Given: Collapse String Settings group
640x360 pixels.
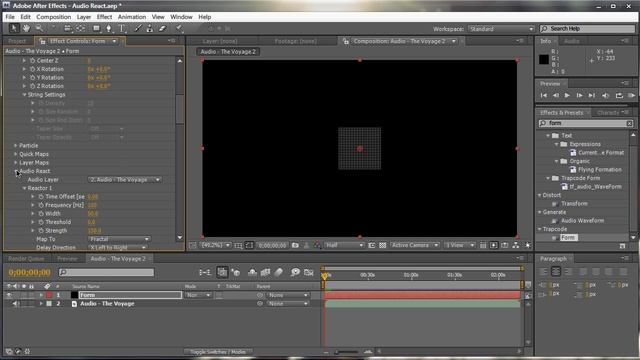Looking at the screenshot, I should 24,95.
